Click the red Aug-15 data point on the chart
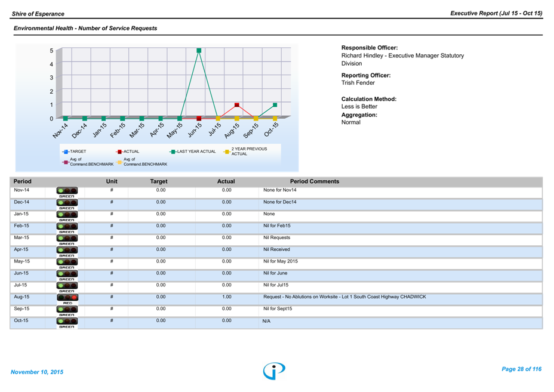 237,105
